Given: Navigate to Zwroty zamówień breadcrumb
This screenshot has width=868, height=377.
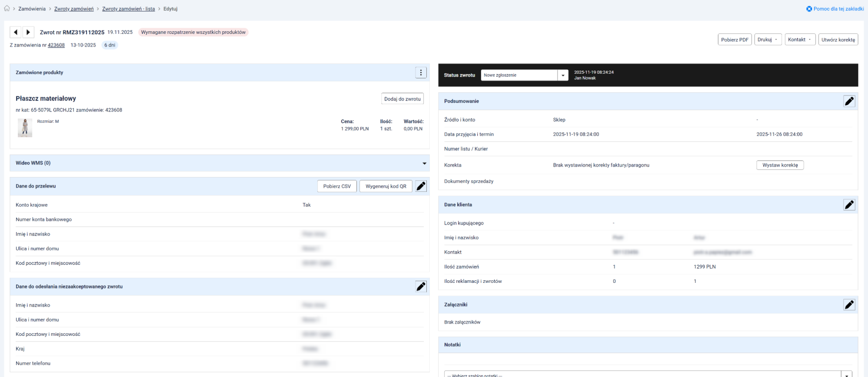Looking at the screenshot, I should click(74, 9).
